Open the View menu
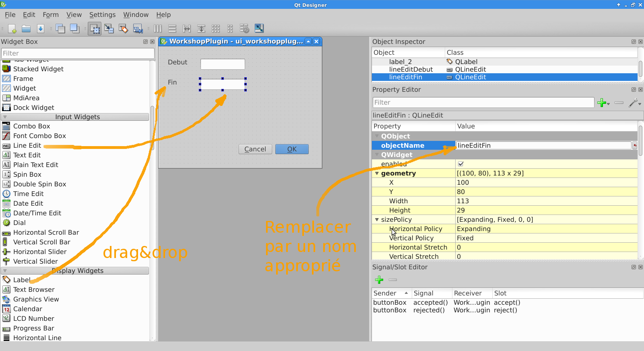Viewport: 644px width, 351px height. (x=74, y=15)
